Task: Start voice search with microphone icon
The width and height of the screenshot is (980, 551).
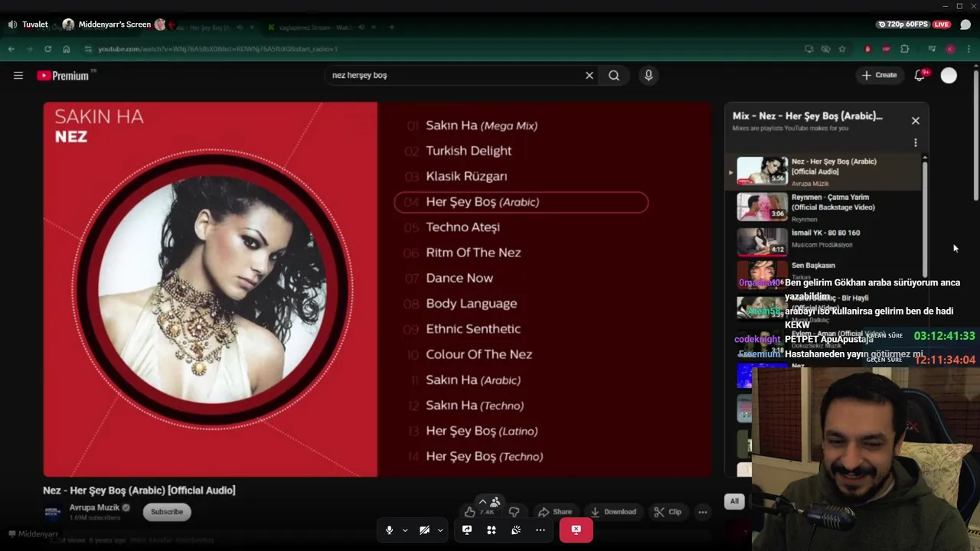Action: tap(648, 76)
